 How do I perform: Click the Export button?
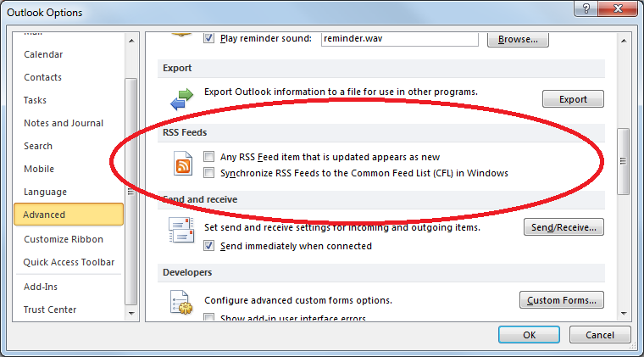coord(573,99)
